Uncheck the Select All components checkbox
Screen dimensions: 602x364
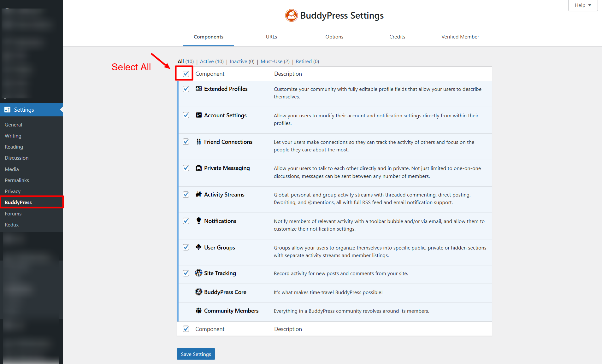(186, 73)
